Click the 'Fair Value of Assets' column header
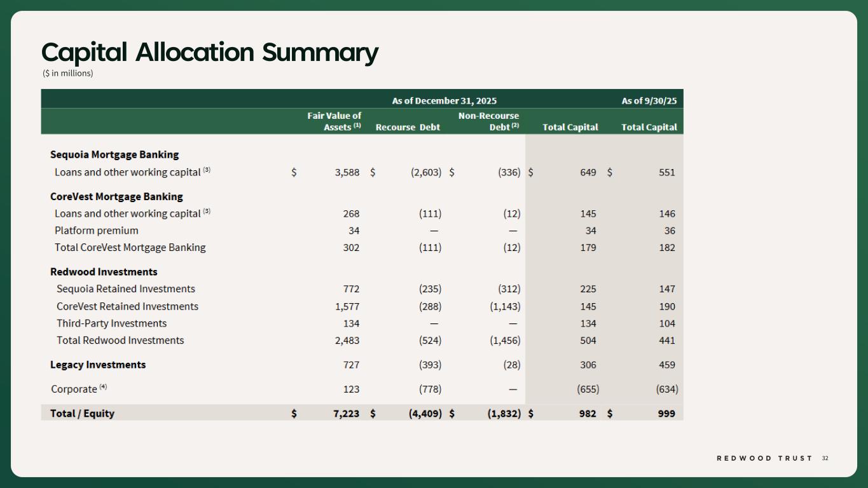The height and width of the screenshot is (488, 868). click(x=334, y=121)
